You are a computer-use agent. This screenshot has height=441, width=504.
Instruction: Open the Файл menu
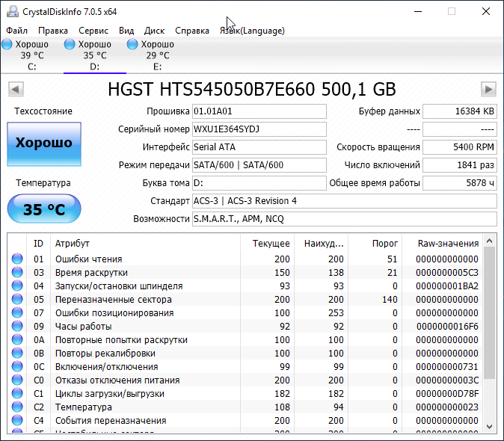[x=16, y=31]
